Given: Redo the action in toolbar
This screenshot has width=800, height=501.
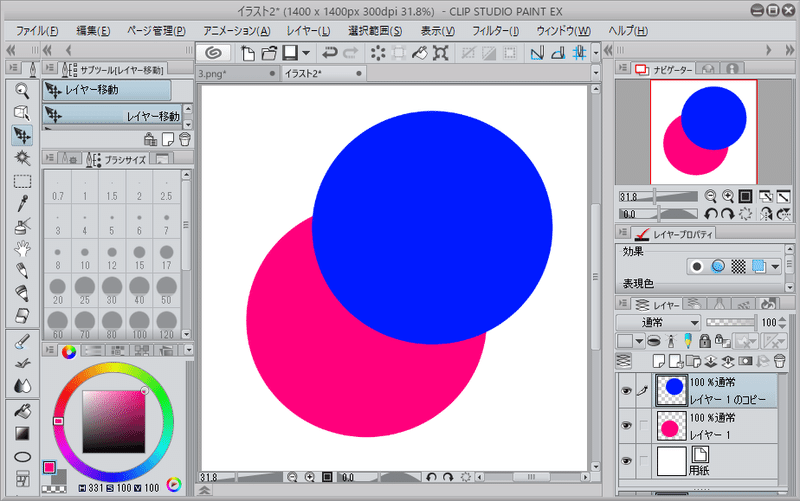Looking at the screenshot, I should click(351, 53).
